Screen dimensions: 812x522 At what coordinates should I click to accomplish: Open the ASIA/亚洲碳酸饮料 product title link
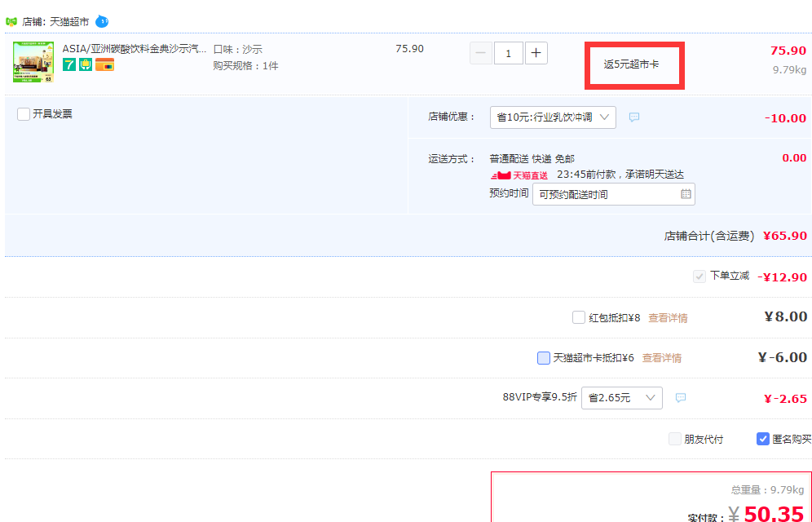tap(135, 49)
